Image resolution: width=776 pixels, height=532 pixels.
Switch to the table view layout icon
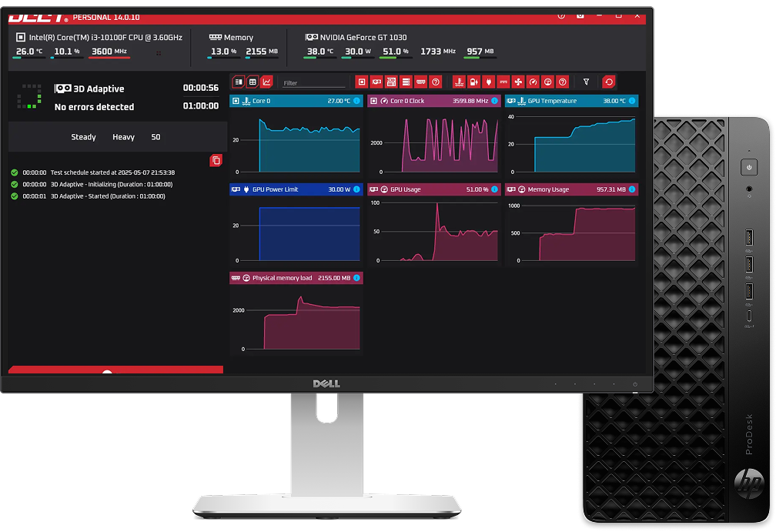pyautogui.click(x=253, y=82)
